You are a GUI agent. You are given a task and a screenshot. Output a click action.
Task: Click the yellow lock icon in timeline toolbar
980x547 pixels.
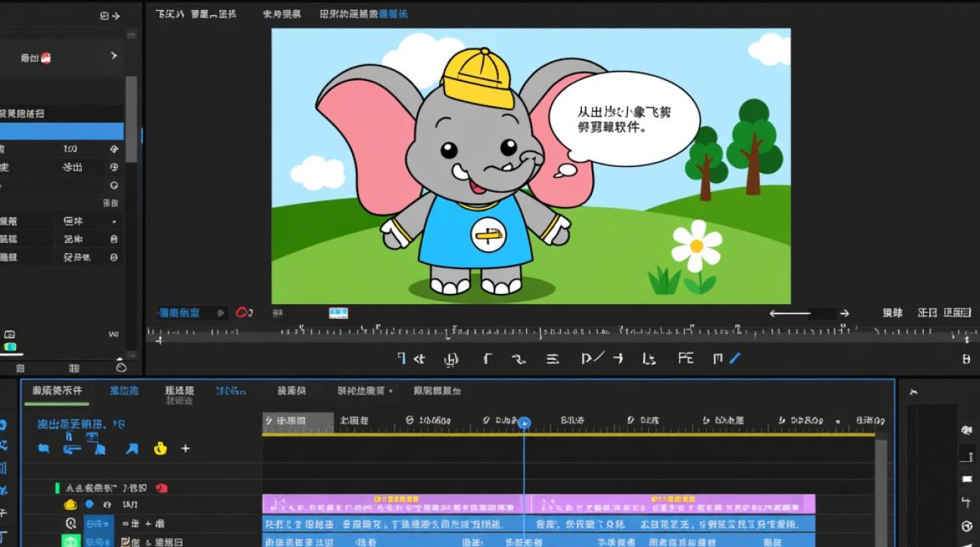tap(160, 449)
